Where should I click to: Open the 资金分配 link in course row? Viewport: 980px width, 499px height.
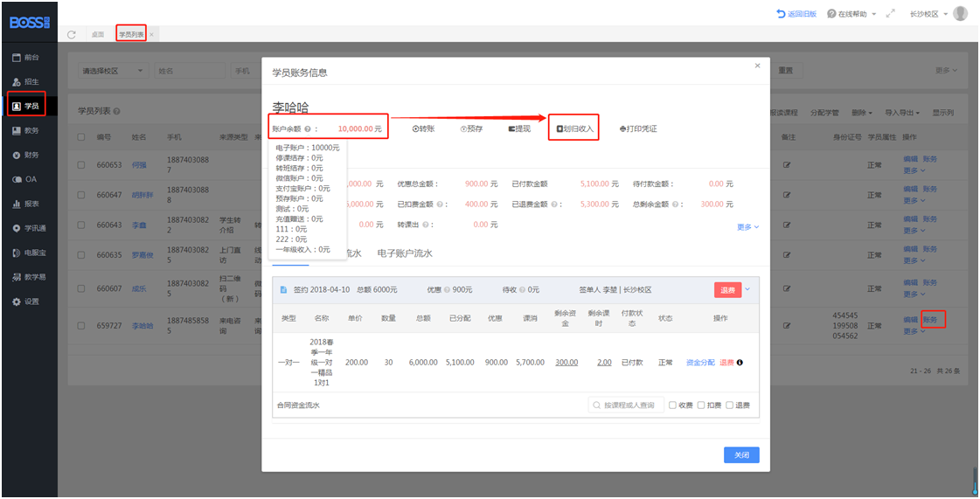point(700,362)
